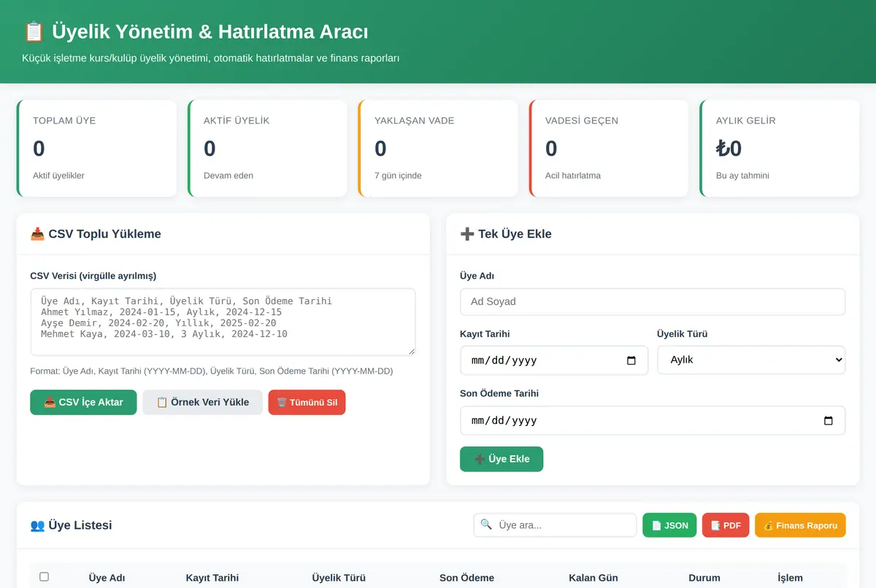Click the people icon beside Üye Listesi
Image resolution: width=876 pixels, height=588 pixels.
37,525
